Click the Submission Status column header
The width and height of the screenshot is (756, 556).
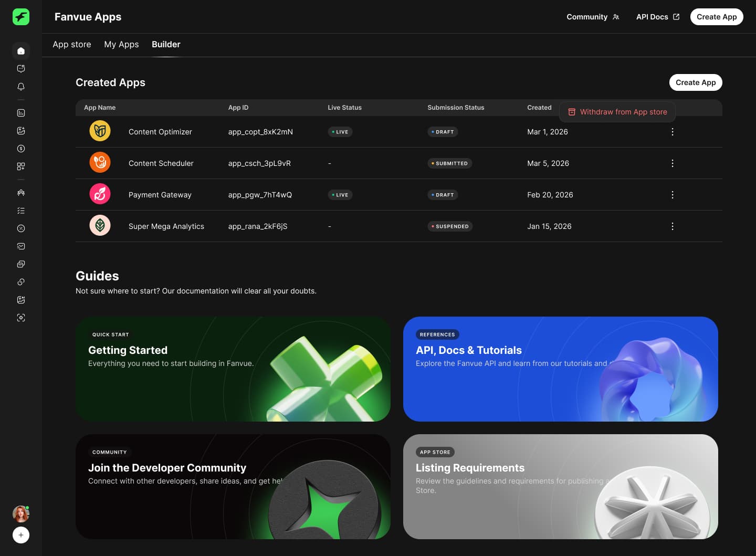click(456, 108)
